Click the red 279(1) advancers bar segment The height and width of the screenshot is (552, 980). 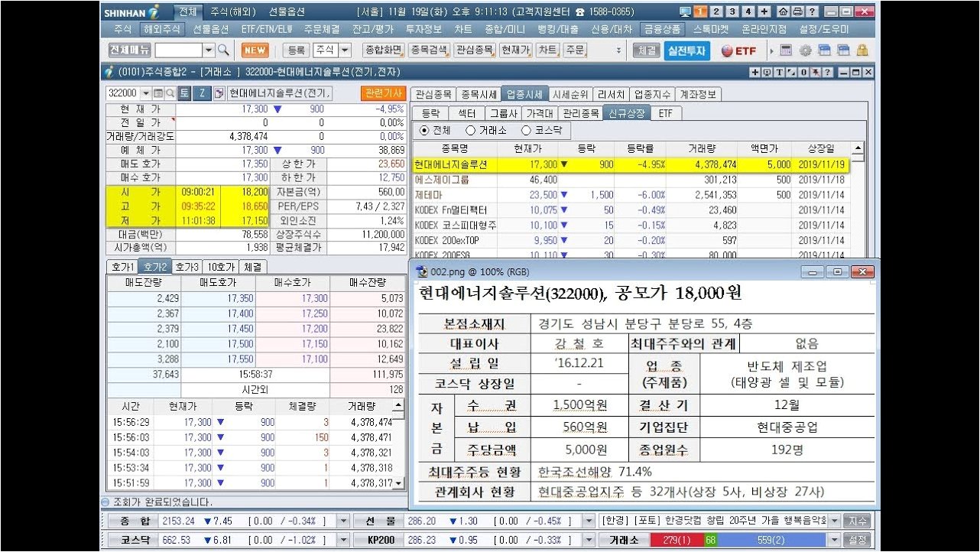[677, 540]
